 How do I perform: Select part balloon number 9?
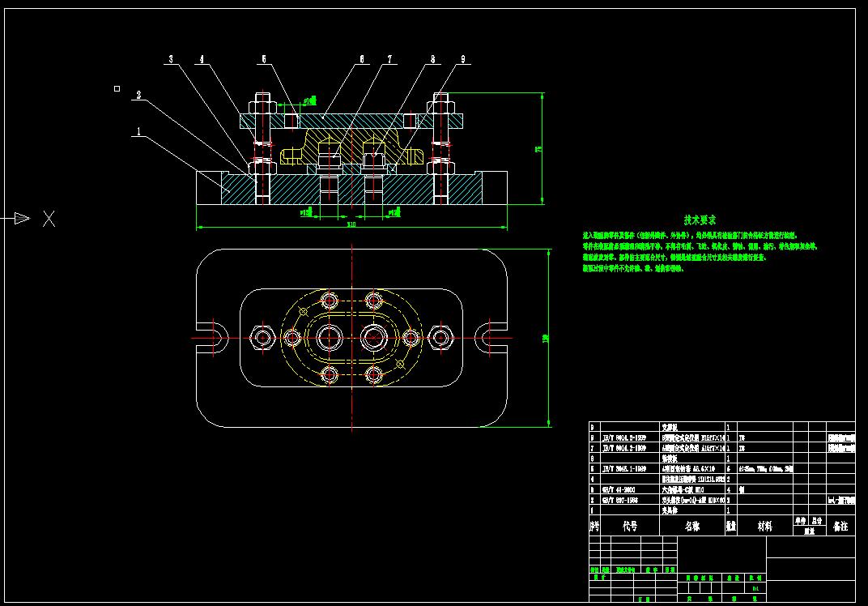click(x=463, y=58)
